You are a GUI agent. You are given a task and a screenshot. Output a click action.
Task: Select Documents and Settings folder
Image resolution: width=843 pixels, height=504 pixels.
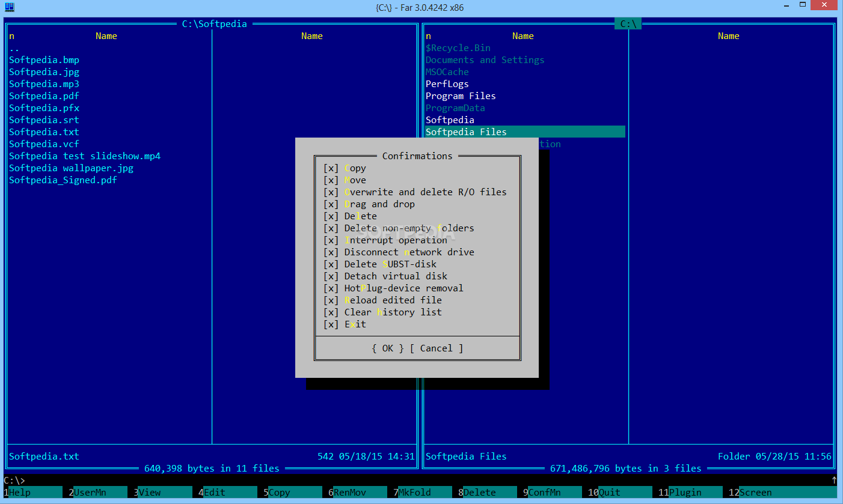[x=485, y=60]
